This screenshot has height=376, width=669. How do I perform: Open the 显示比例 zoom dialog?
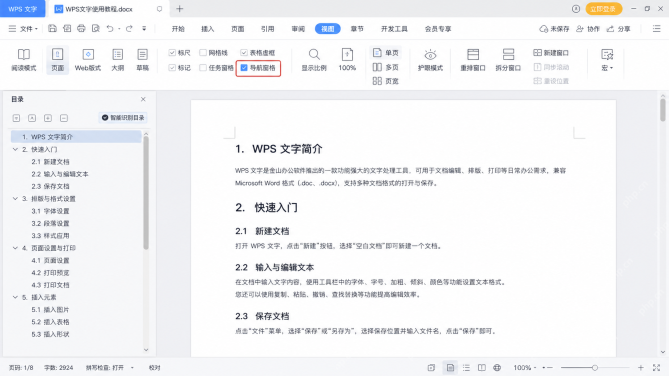coord(314,60)
